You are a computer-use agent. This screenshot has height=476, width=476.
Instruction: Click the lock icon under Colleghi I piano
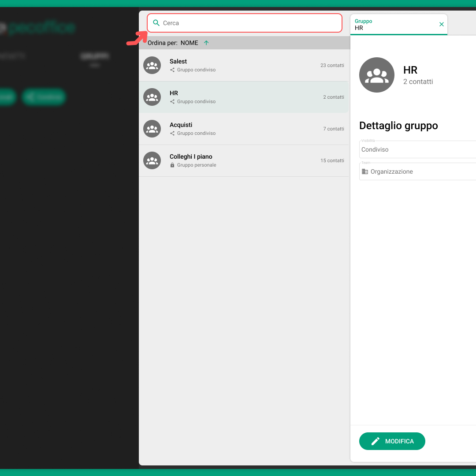pyautogui.click(x=172, y=165)
